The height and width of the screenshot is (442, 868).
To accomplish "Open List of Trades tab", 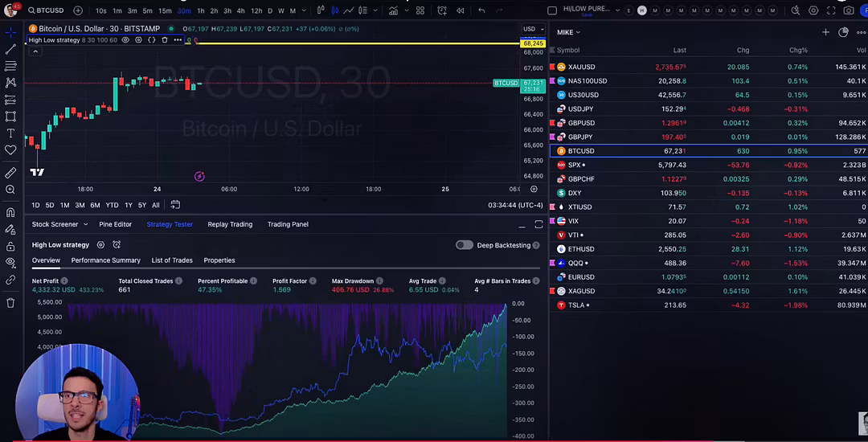I will tap(172, 260).
